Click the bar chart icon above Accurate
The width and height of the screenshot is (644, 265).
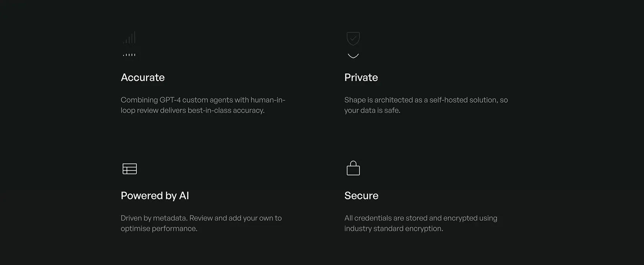pos(130,38)
